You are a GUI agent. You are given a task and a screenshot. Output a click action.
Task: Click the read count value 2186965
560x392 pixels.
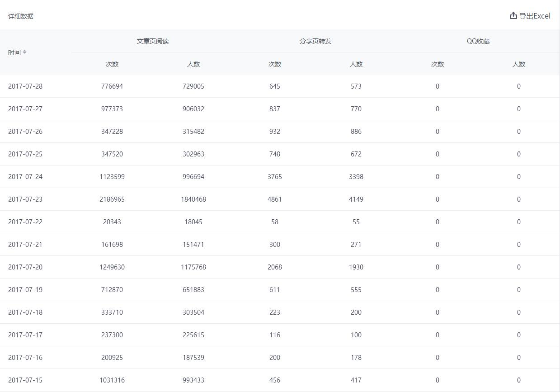click(112, 199)
